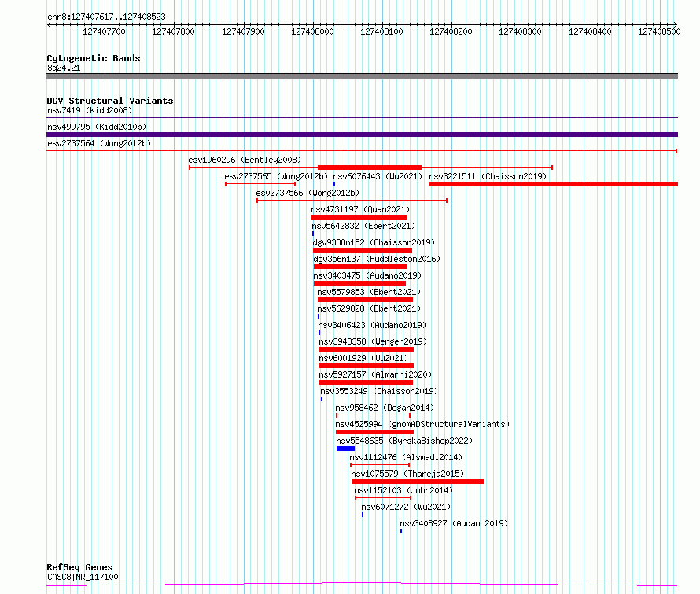Click the RefSeq Genes track title

click(x=79, y=568)
